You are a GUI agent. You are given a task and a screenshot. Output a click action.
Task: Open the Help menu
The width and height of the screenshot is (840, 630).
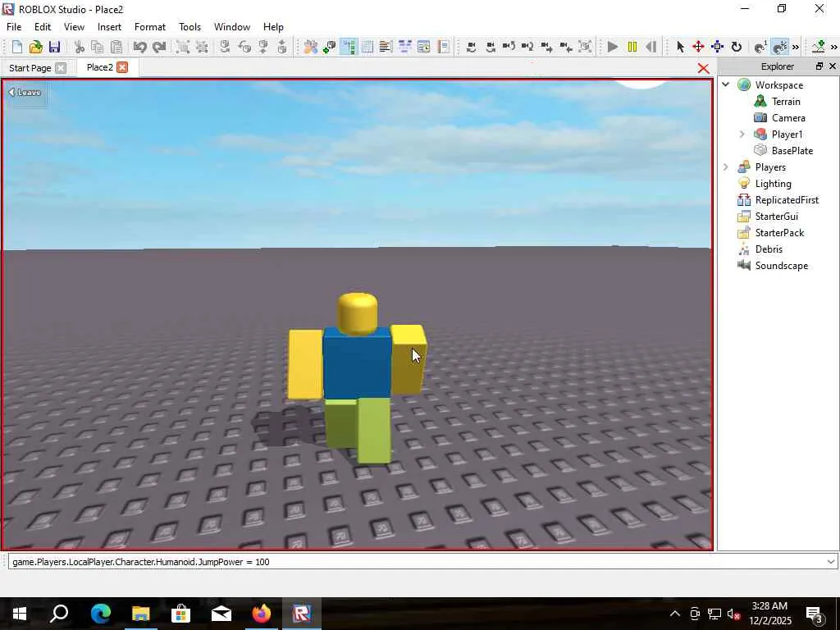tap(273, 27)
